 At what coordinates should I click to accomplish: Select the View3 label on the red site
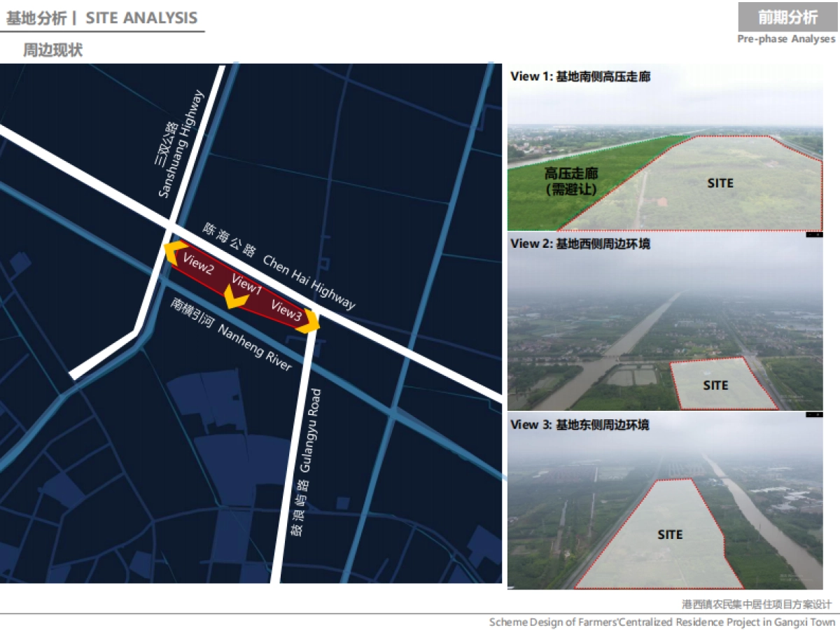(x=286, y=309)
